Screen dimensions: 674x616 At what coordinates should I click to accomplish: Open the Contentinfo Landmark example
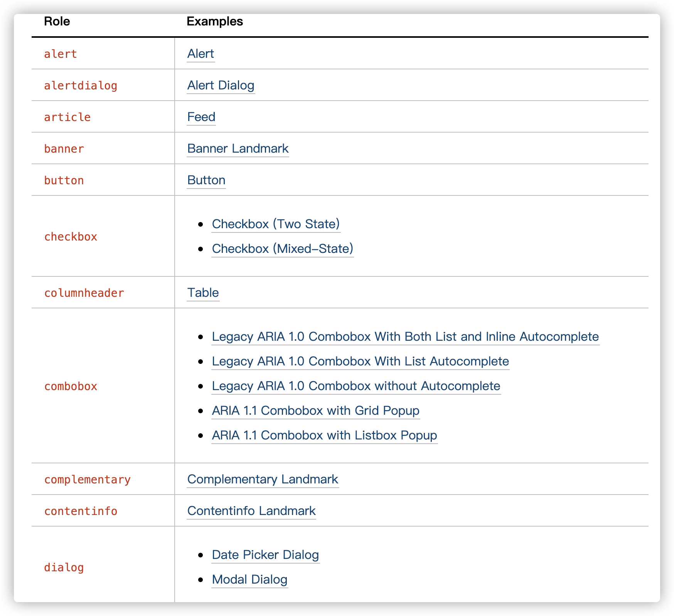pyautogui.click(x=251, y=511)
